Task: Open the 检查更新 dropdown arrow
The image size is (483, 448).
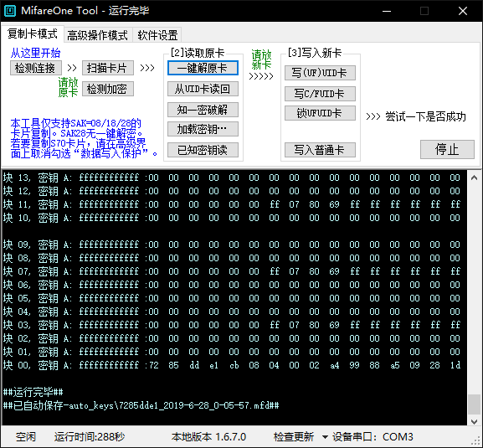Action: coord(325,437)
